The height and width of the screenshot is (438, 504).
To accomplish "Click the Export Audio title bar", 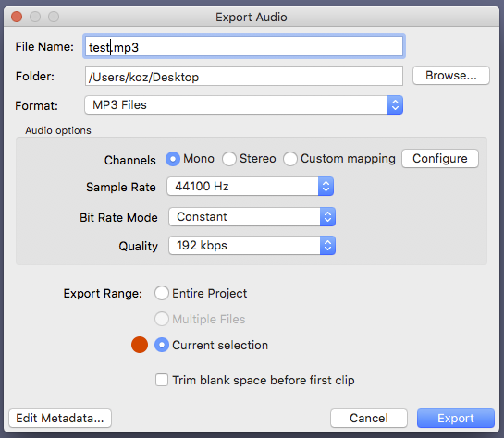I will tap(252, 17).
